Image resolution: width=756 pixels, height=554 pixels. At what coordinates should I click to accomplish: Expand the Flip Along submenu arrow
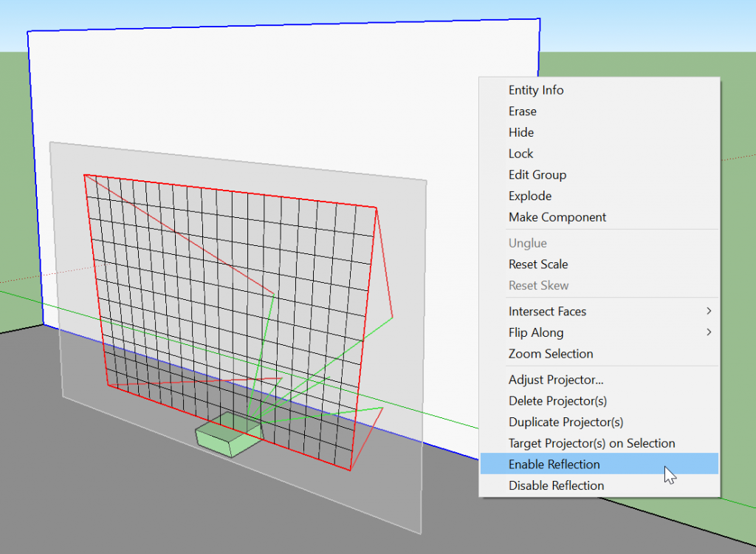coord(709,332)
